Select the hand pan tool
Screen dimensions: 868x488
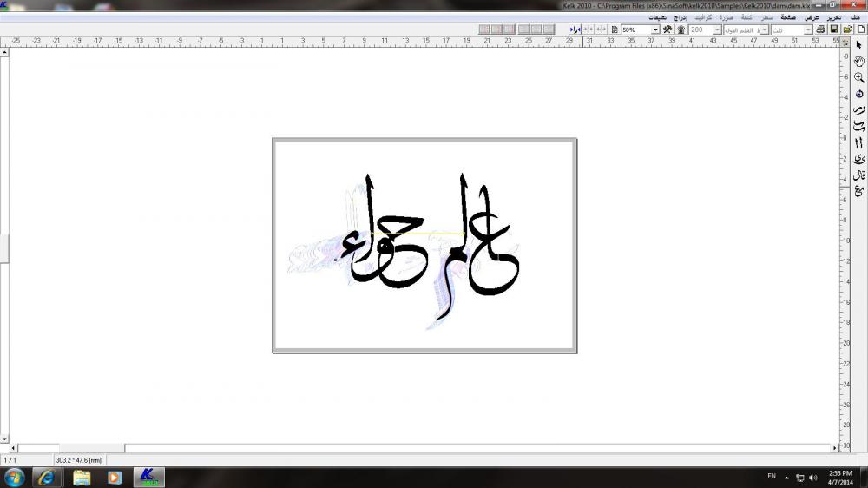859,61
